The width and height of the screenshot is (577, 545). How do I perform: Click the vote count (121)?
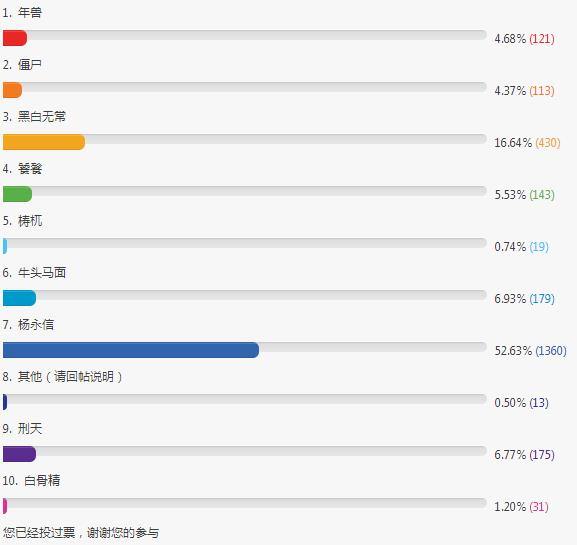coord(542,39)
